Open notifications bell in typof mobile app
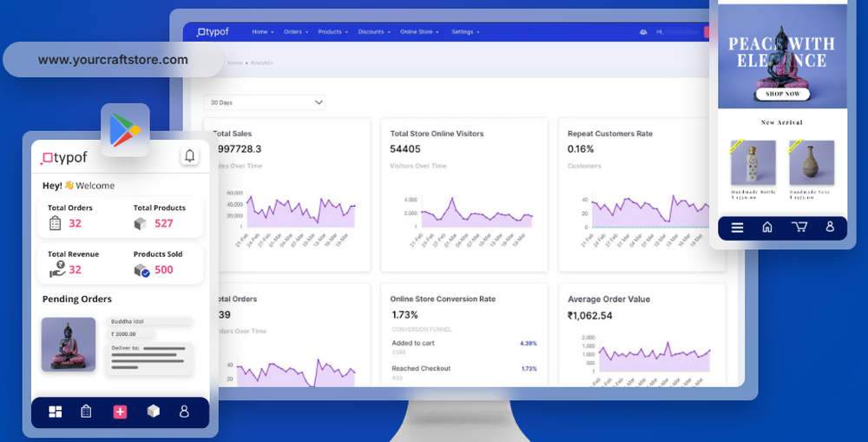Image resolution: width=868 pixels, height=442 pixels. coord(189,155)
